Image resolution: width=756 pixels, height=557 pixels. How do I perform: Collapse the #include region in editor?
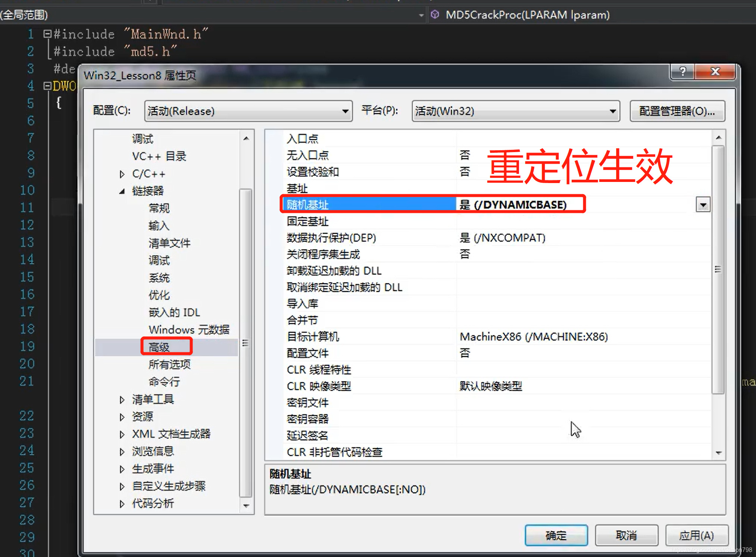pos(47,34)
